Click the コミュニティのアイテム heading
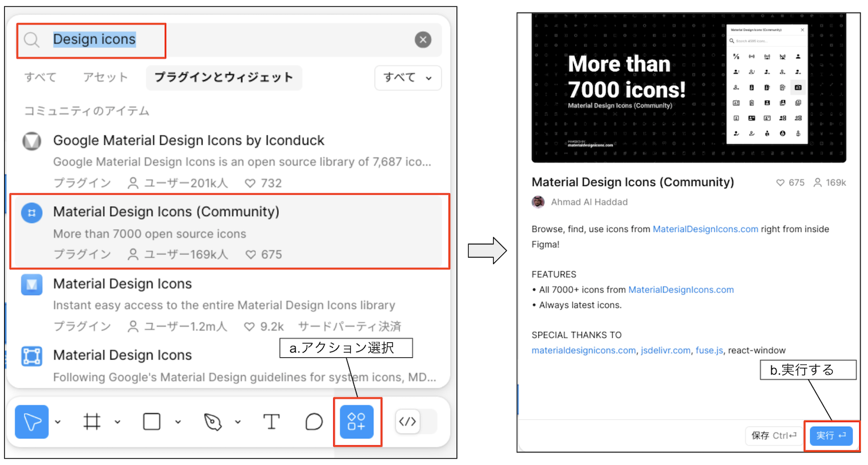Image resolution: width=868 pixels, height=465 pixels. [x=87, y=111]
